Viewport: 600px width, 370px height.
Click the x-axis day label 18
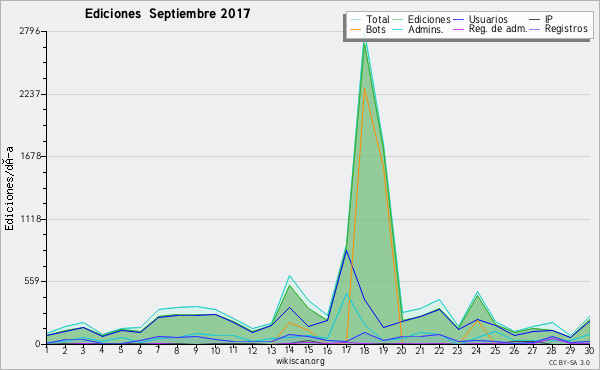click(x=364, y=350)
